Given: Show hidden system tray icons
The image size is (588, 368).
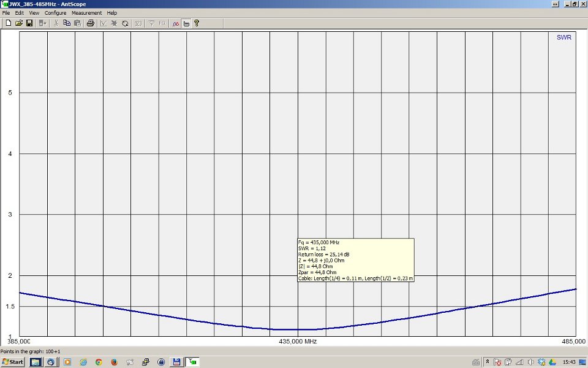Looking at the screenshot, I should (488, 362).
